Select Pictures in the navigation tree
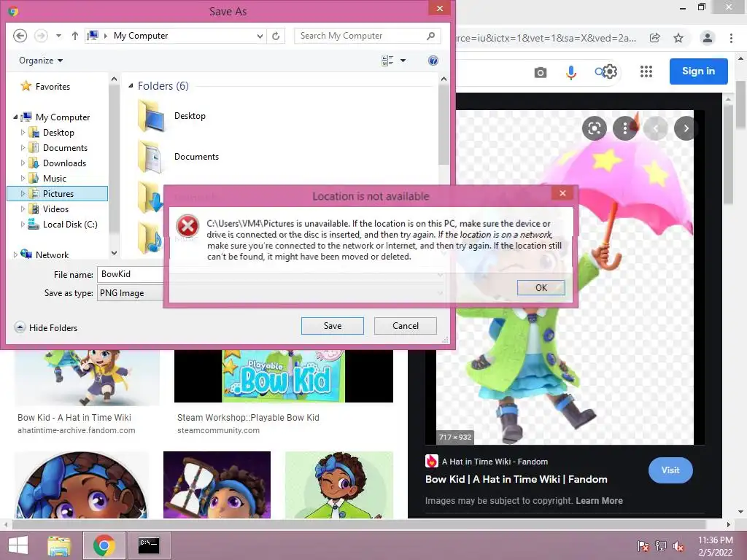 (58, 194)
